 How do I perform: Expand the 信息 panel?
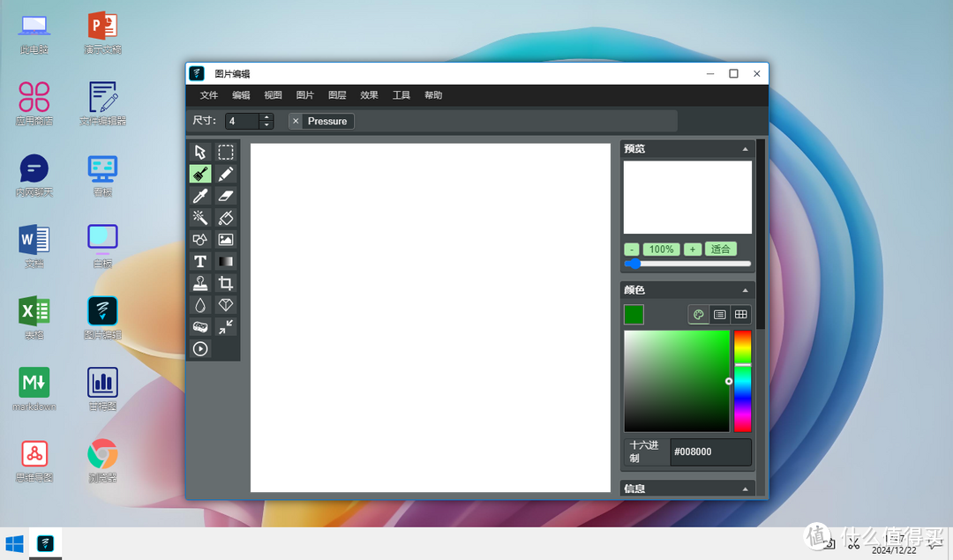[745, 489]
